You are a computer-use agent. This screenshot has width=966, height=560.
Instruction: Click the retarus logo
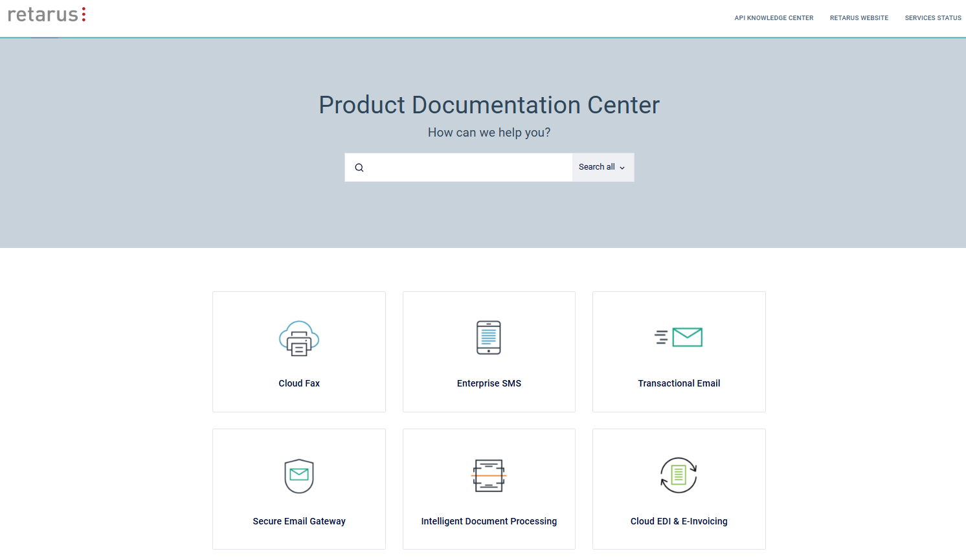[47, 15]
